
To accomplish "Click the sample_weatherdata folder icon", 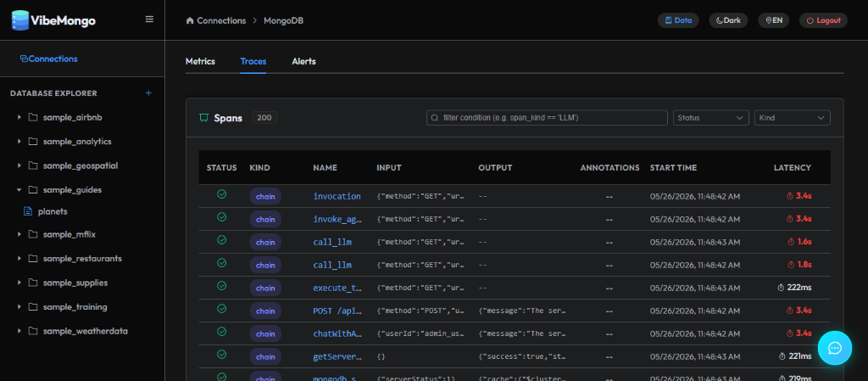I will [33, 331].
